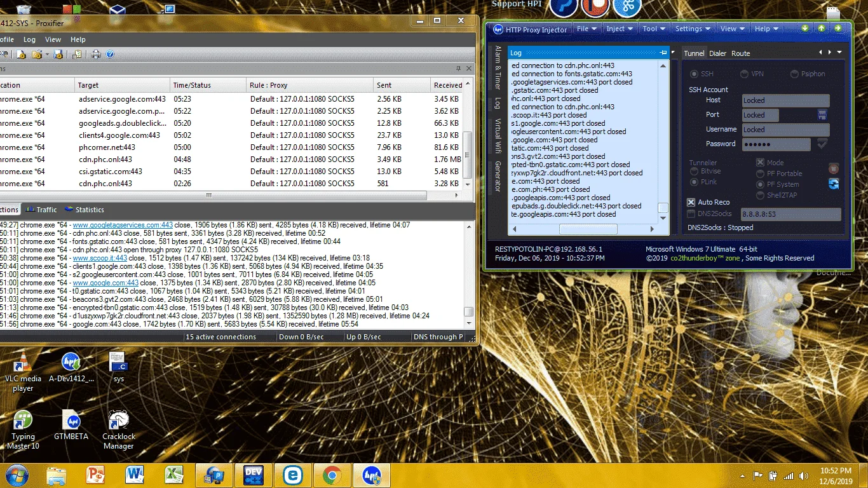Click dropdown arrow next to open profile icon
The width and height of the screenshot is (868, 488).
click(47, 55)
